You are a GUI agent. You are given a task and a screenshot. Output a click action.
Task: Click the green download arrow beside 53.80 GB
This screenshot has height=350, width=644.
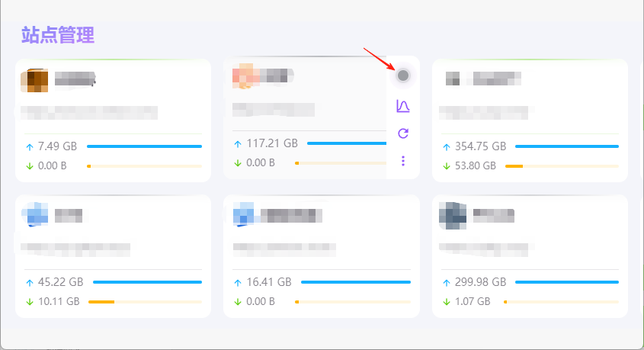point(447,165)
